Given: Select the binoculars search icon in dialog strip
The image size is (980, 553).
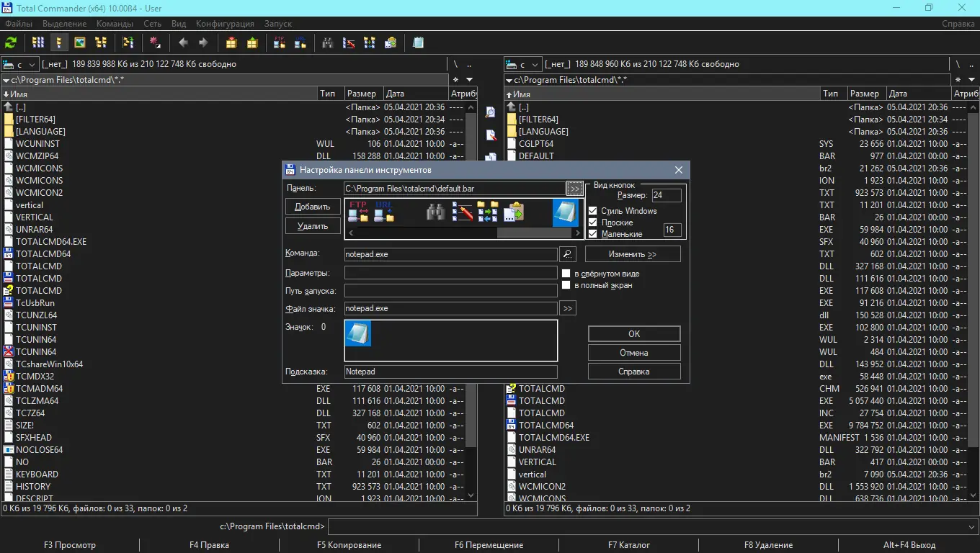Looking at the screenshot, I should (435, 212).
